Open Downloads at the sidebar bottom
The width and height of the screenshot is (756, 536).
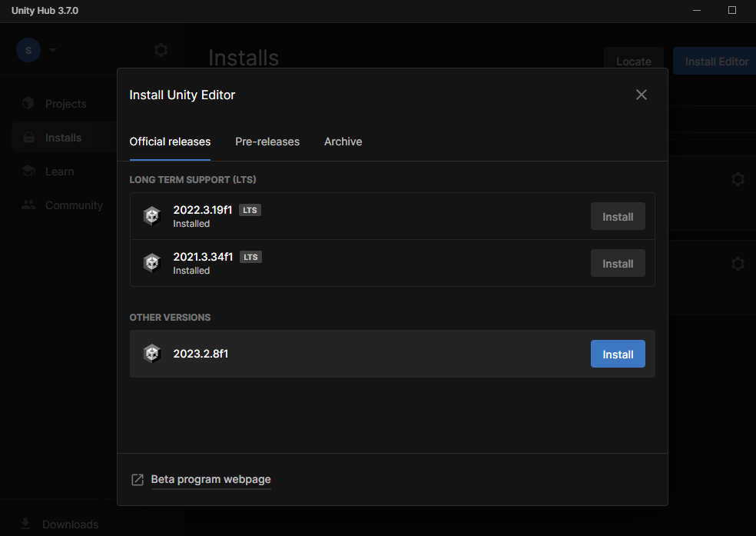[x=70, y=524]
